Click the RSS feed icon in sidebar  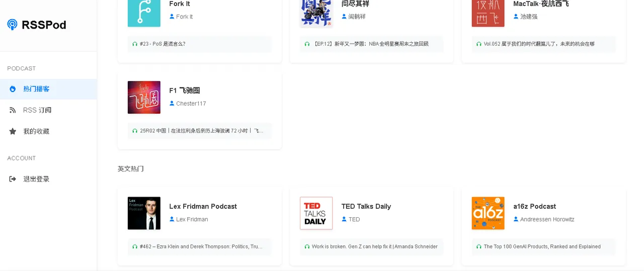point(13,110)
